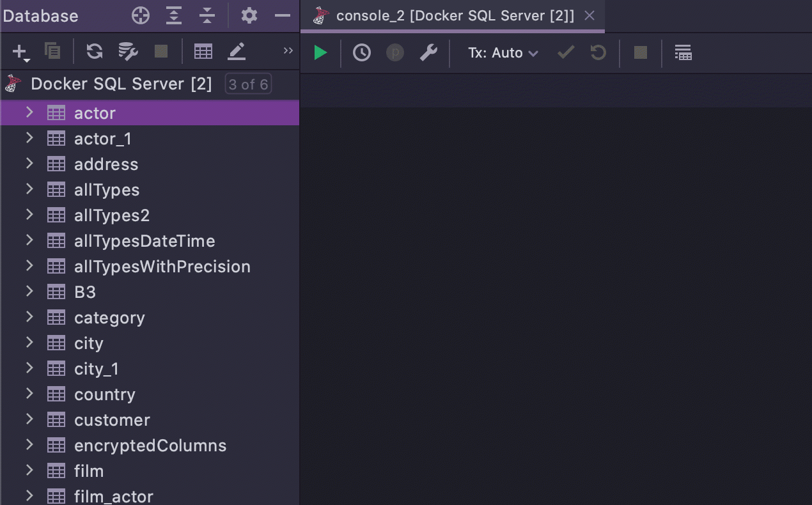Show more toolbar actions double chevron
The image size is (812, 505).
pos(288,50)
